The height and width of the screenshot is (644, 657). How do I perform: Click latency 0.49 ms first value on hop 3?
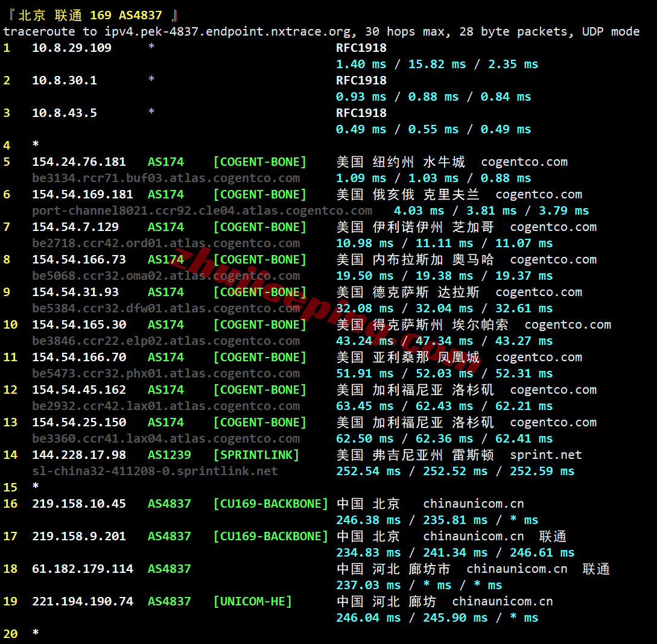coord(361,130)
